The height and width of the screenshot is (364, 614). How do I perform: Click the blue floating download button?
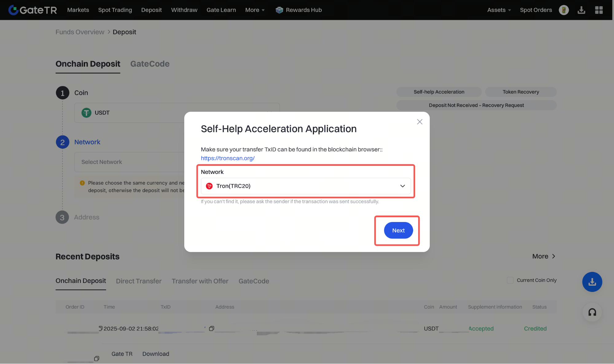pyautogui.click(x=592, y=282)
